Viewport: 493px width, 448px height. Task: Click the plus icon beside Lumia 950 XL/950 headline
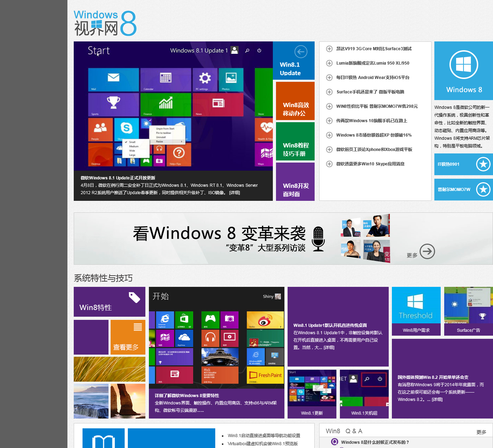click(329, 63)
